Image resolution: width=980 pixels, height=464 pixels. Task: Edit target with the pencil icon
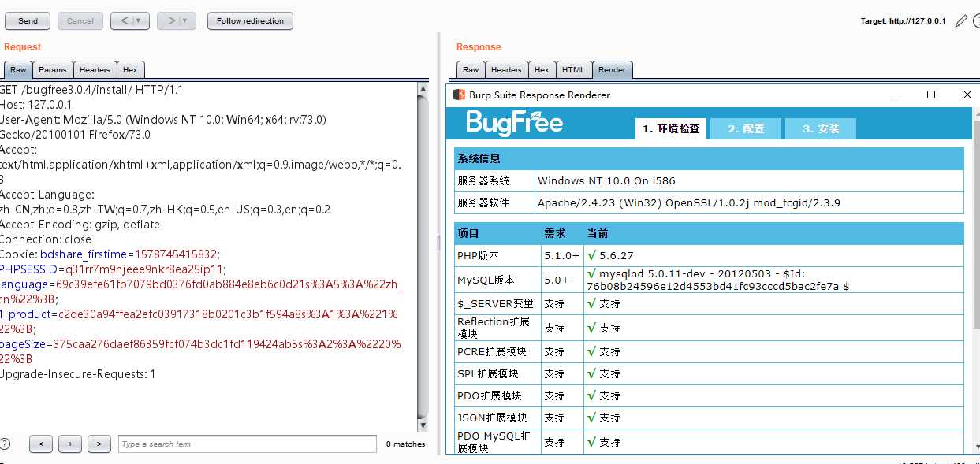point(960,21)
